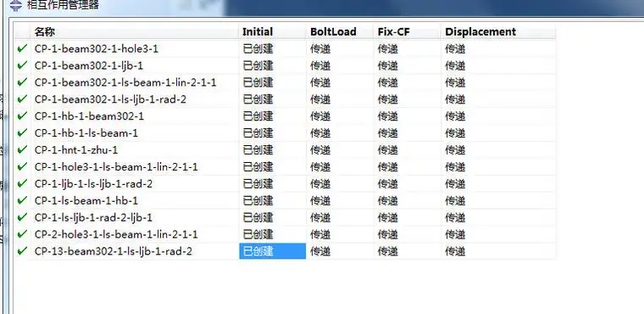Click the Abaqus icon in the title bar
This screenshot has height=314, width=644.
pyautogui.click(x=15, y=5)
